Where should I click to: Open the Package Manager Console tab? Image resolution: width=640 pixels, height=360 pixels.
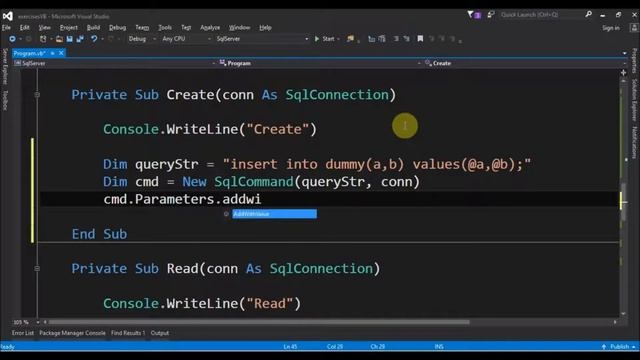pyautogui.click(x=72, y=333)
